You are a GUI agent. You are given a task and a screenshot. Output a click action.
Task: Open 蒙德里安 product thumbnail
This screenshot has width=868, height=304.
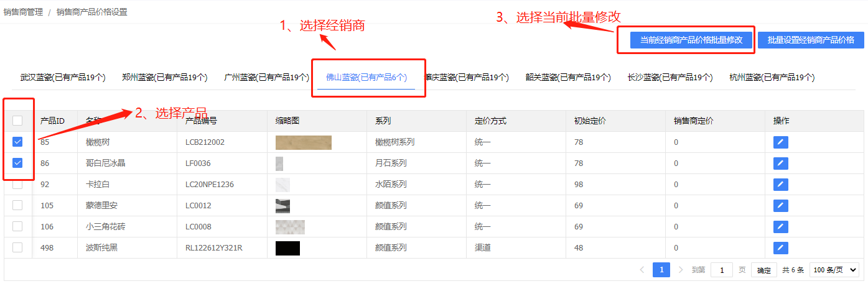click(x=282, y=206)
